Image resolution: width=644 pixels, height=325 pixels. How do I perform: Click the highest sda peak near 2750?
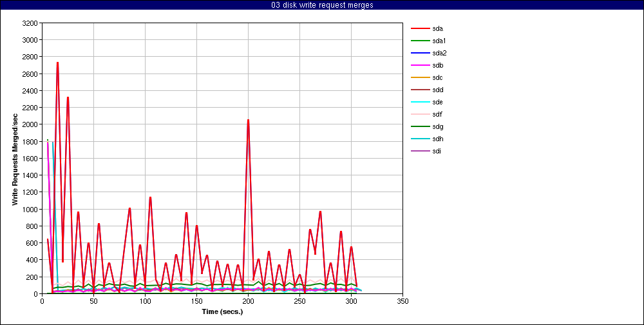[x=57, y=63]
